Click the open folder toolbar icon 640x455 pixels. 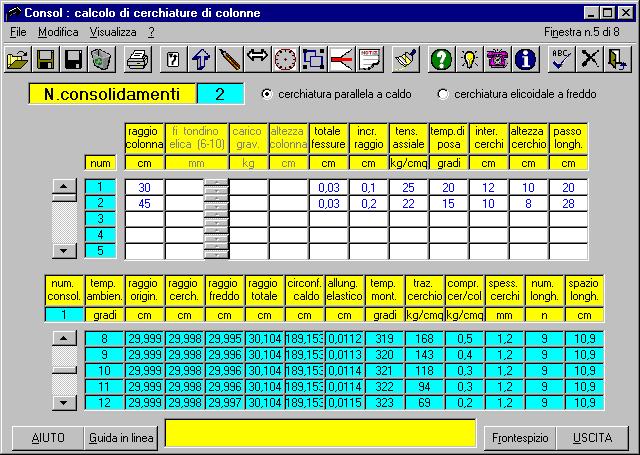click(18, 60)
